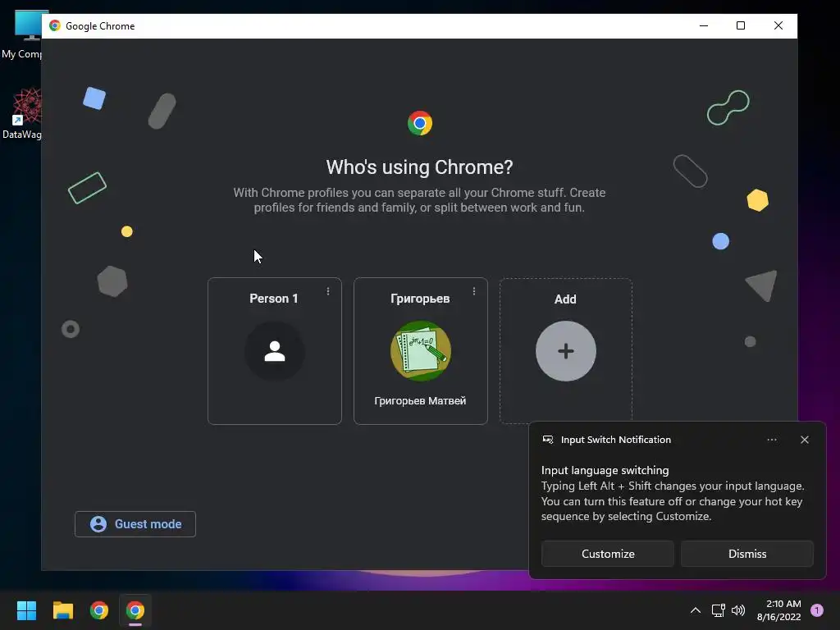Show hidden system tray icons
The image size is (840, 630).
click(695, 610)
